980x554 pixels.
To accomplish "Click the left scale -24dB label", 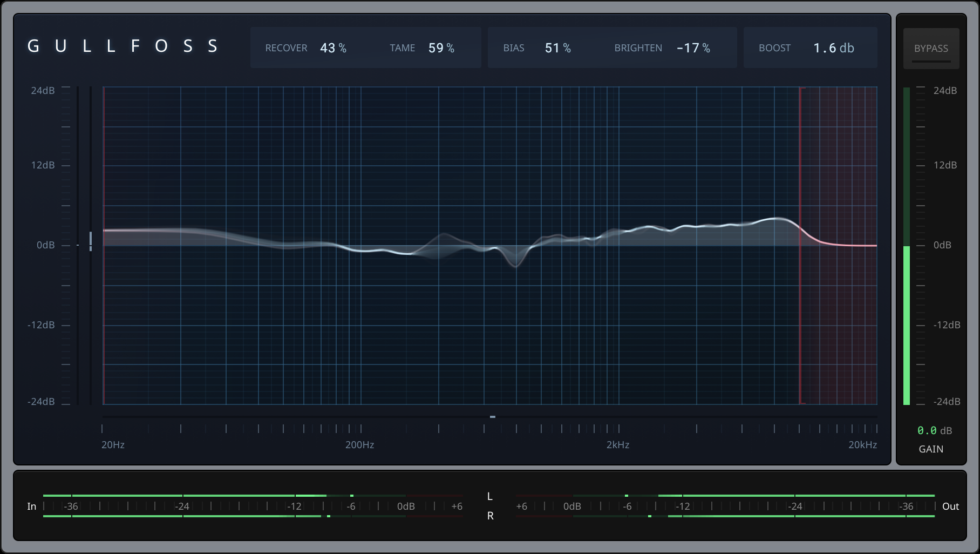I will [41, 402].
